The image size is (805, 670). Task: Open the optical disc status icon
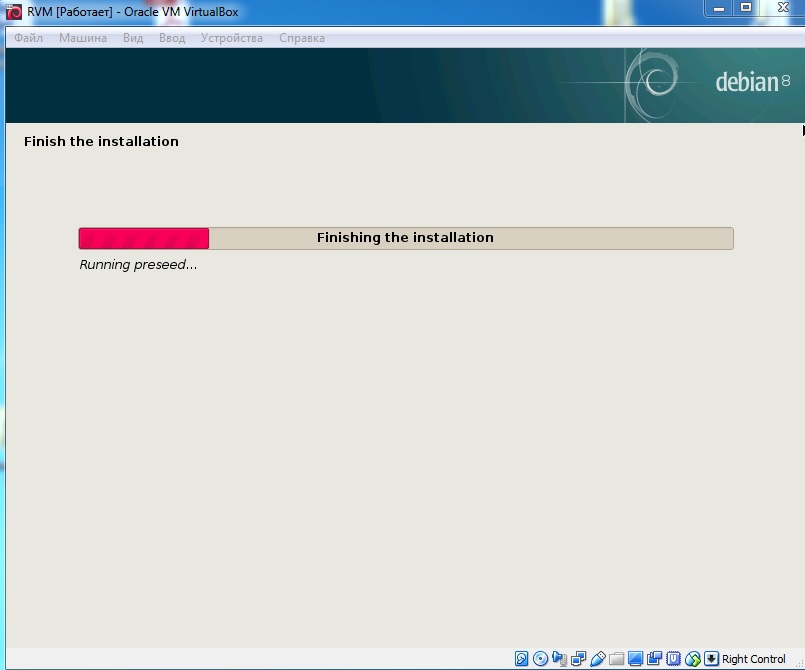(541, 659)
